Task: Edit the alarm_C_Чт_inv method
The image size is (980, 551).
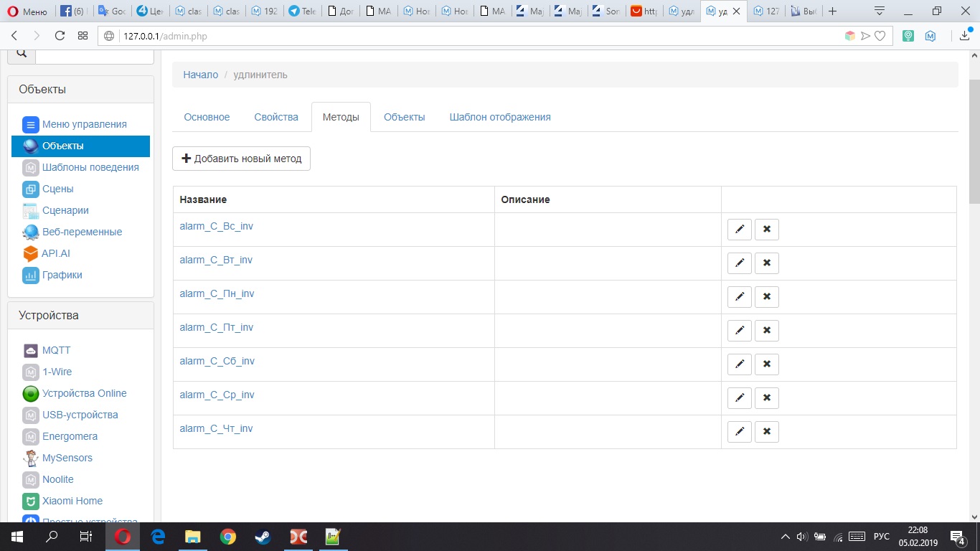Action: (x=740, y=432)
